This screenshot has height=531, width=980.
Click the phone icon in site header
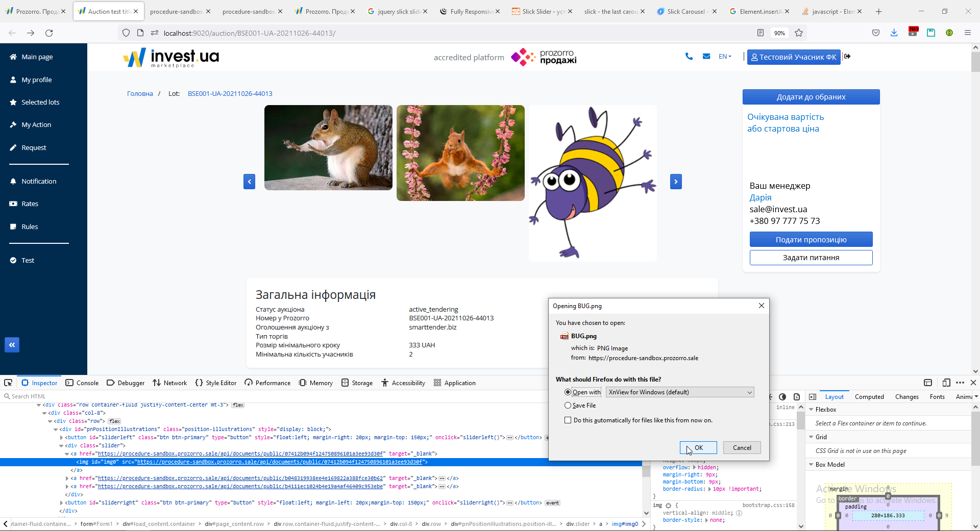click(689, 57)
